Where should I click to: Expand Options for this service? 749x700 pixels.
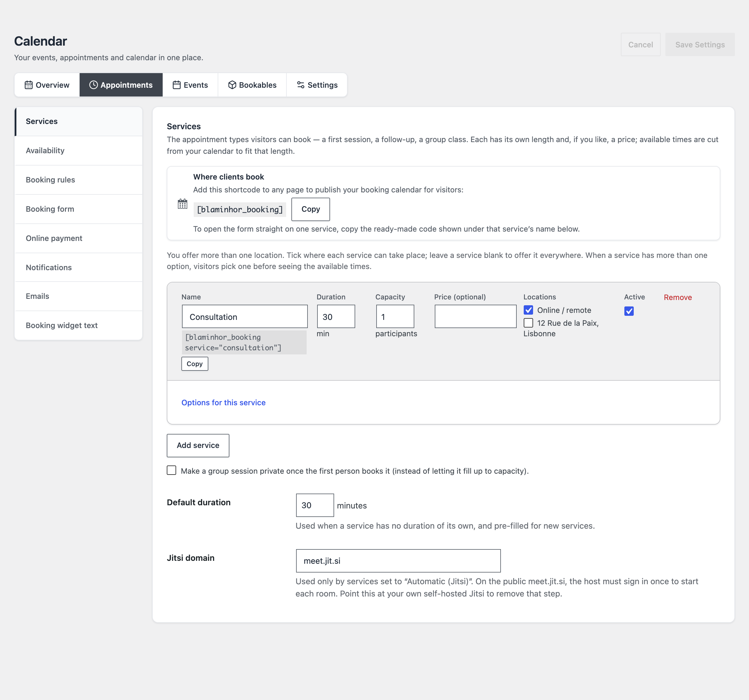coord(224,403)
